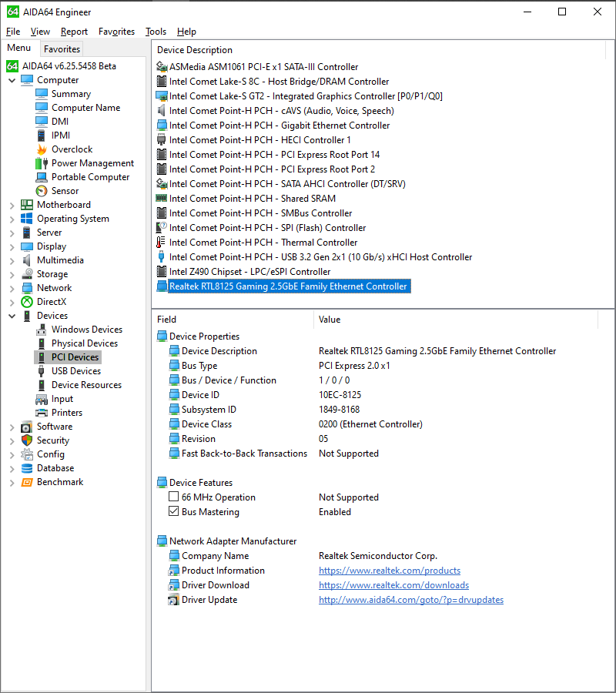Collapse the Computer tree node
The width and height of the screenshot is (616, 693).
12,80
